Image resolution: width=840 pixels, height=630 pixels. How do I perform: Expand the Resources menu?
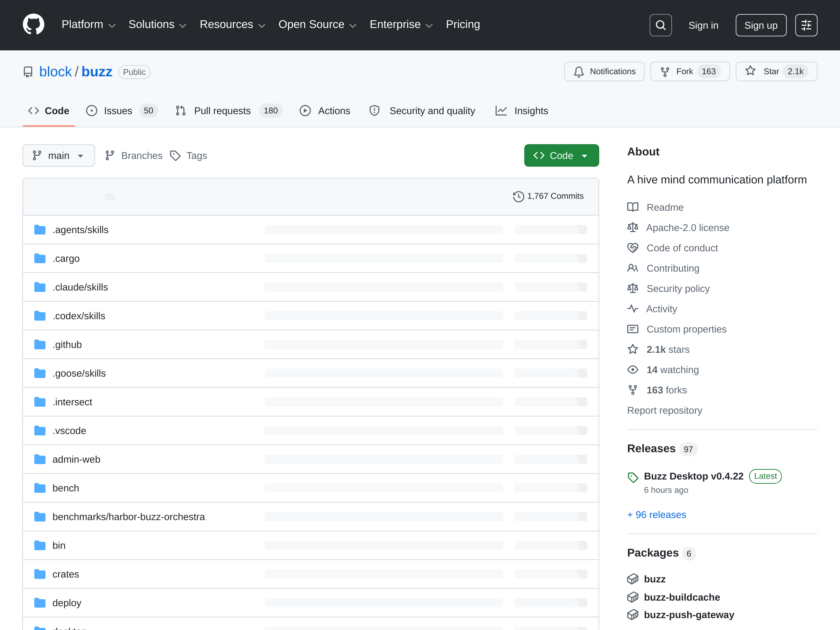click(232, 25)
